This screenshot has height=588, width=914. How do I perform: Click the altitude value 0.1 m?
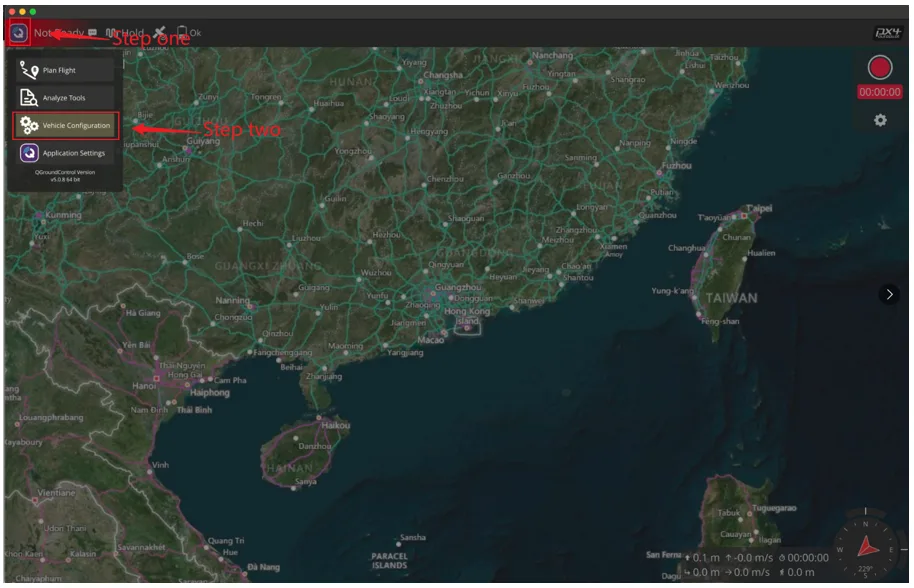[706, 558]
